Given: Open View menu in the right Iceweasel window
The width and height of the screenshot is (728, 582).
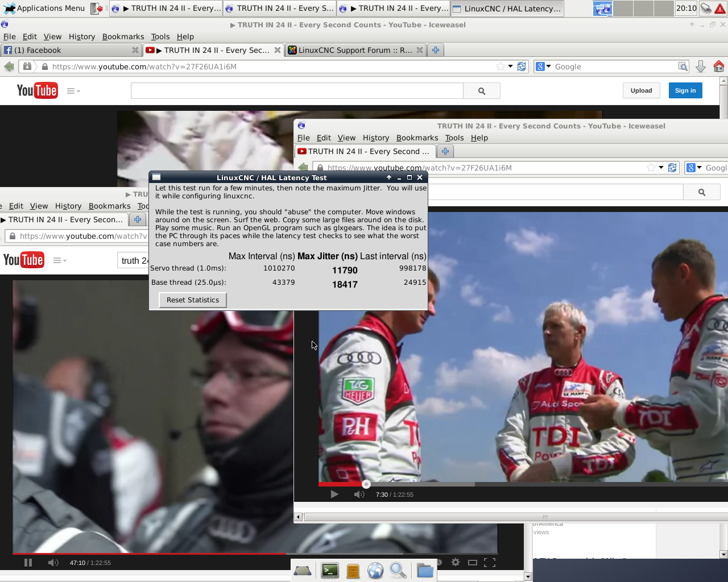Looking at the screenshot, I should click(346, 138).
